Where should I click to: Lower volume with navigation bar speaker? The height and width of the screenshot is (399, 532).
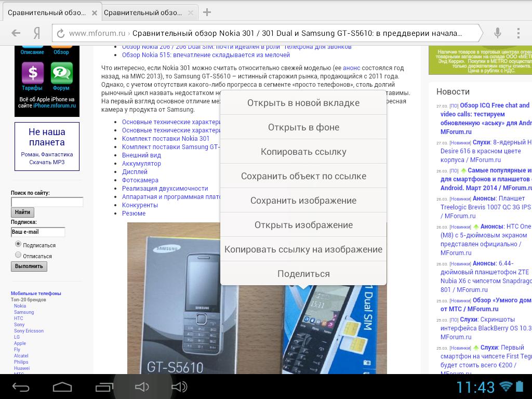click(x=142, y=387)
